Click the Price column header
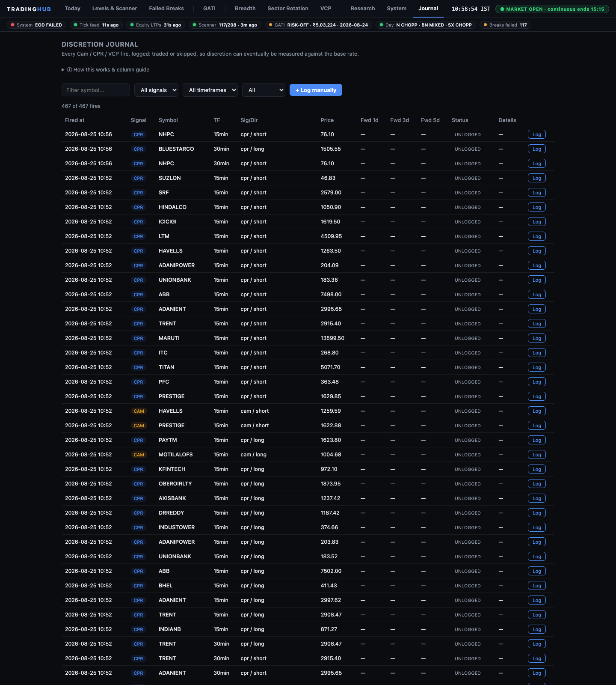The height and width of the screenshot is (685, 616). pyautogui.click(x=327, y=120)
